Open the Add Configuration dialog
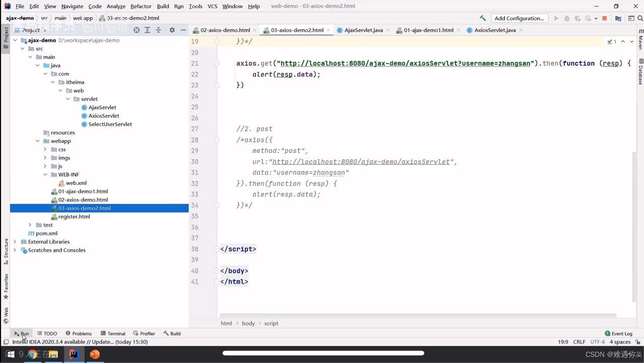The width and height of the screenshot is (644, 363). point(519,18)
